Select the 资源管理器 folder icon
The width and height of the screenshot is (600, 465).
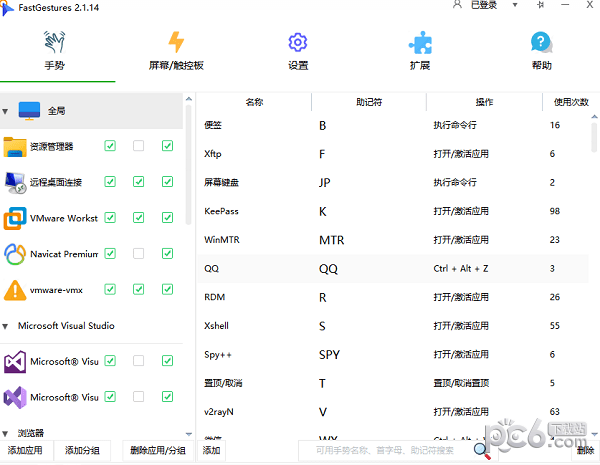(15, 147)
